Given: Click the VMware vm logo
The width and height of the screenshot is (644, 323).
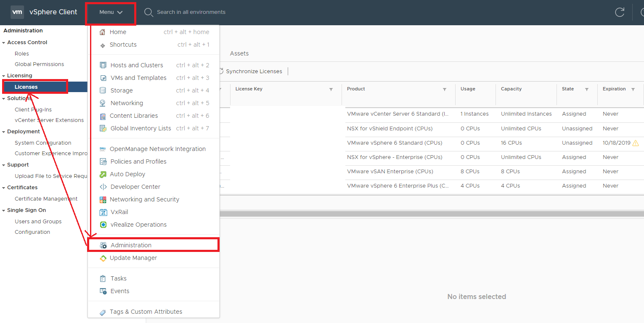Looking at the screenshot, I should click(x=17, y=12).
